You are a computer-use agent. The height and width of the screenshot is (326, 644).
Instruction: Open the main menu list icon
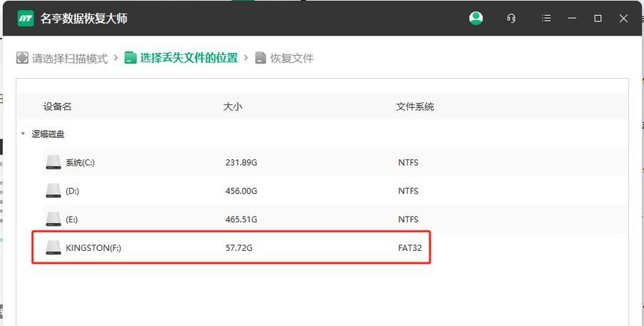(546, 19)
